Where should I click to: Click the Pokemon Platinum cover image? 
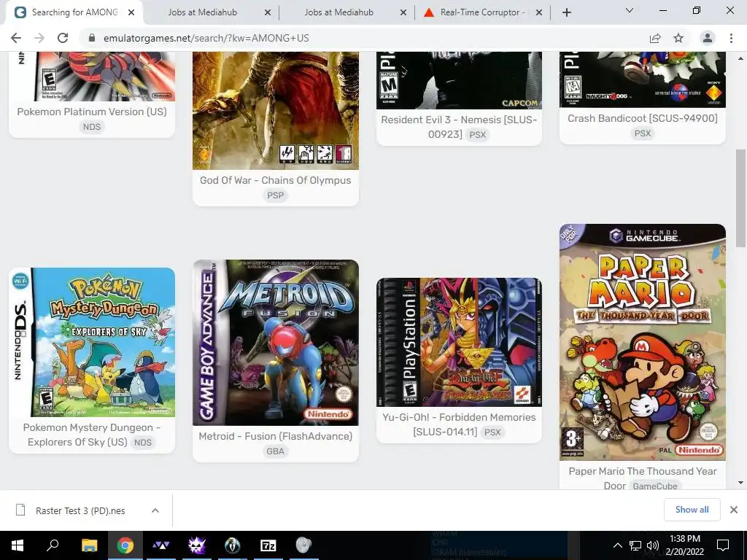pos(92,76)
